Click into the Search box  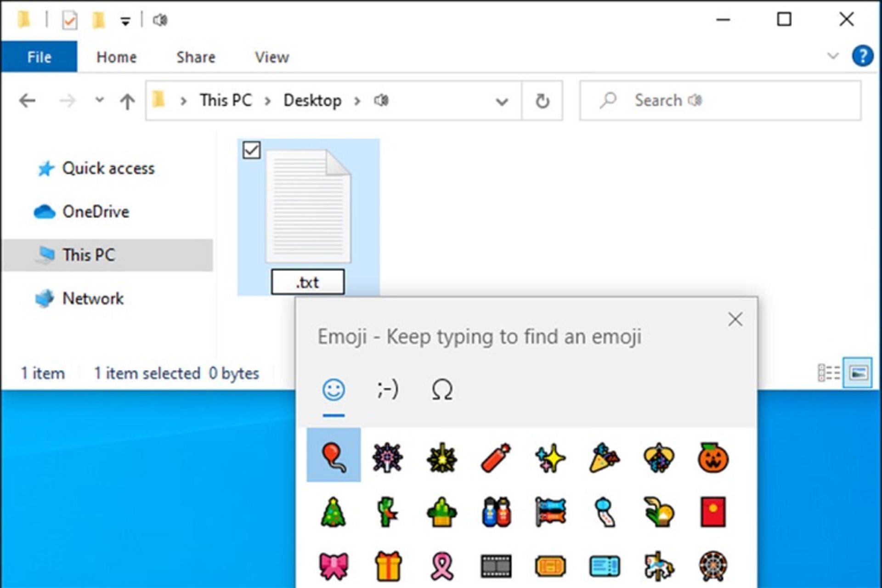[x=720, y=101]
